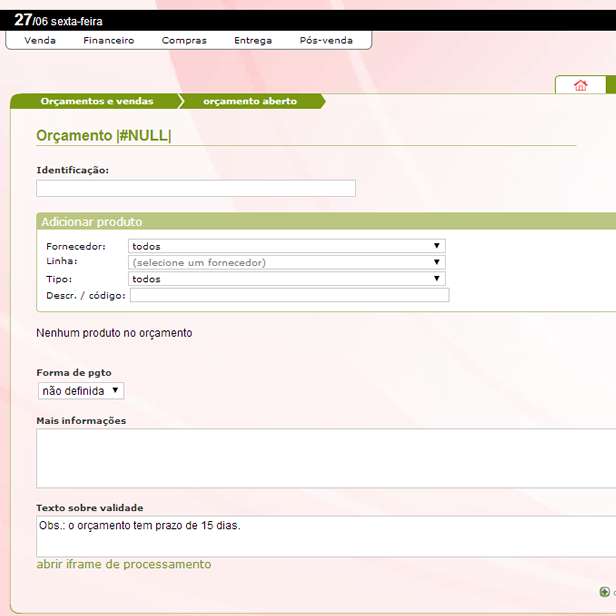616x616 pixels.
Task: Click the green plus icon at bottom right
Action: (x=604, y=592)
